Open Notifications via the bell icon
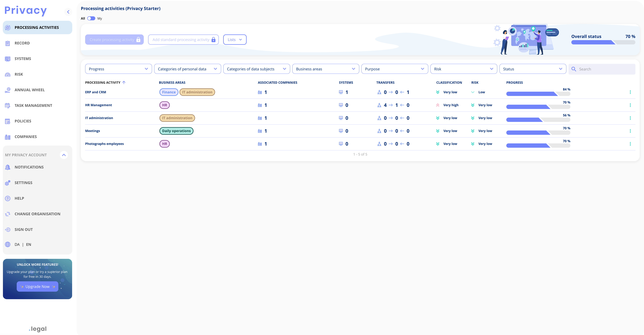 point(8,167)
